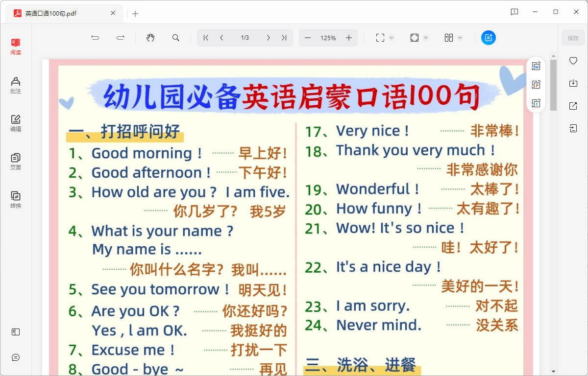Click the text "I am sorry."
Screen dimensions: 588x376
point(373,306)
